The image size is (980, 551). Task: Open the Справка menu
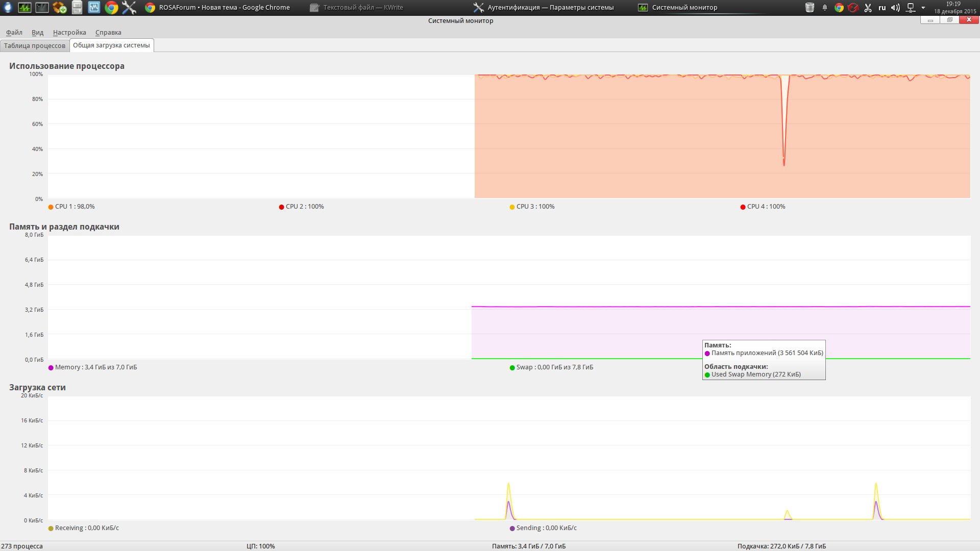point(108,32)
